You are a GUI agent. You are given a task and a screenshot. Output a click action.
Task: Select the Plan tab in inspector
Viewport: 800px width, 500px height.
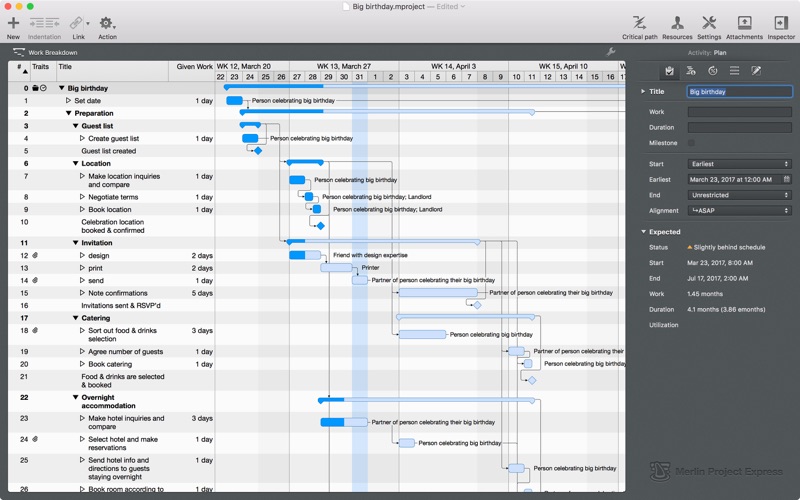(x=669, y=71)
